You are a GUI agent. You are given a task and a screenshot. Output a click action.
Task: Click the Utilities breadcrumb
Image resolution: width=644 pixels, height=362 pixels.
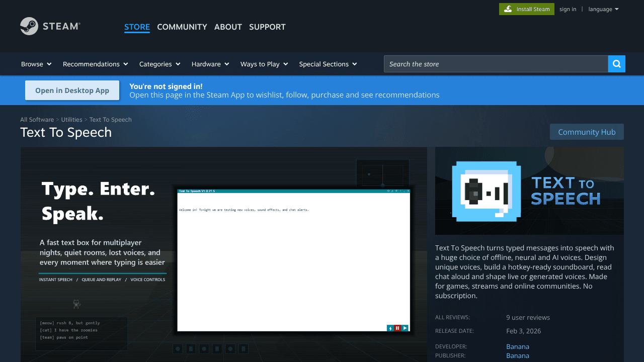click(x=71, y=120)
